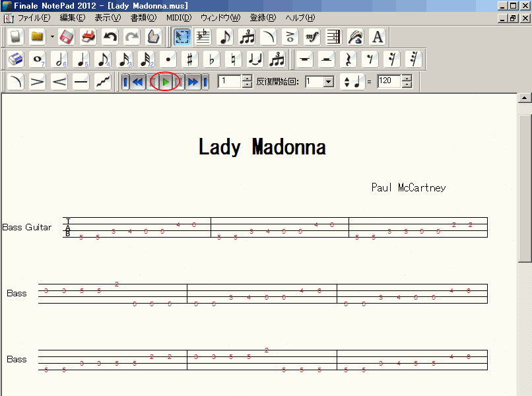Toggle the Simple Entry tuplet tool
The width and height of the screenshot is (532, 396).
pos(277,59)
